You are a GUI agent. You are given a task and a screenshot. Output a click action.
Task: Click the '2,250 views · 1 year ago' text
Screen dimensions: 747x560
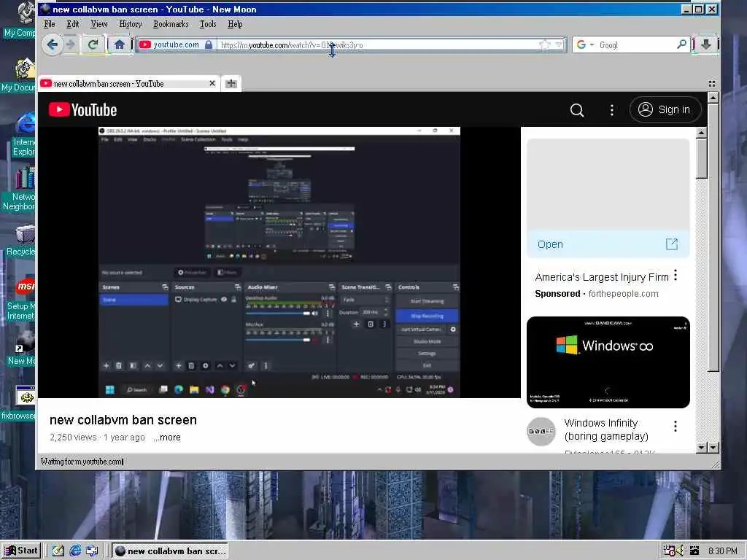97,437
